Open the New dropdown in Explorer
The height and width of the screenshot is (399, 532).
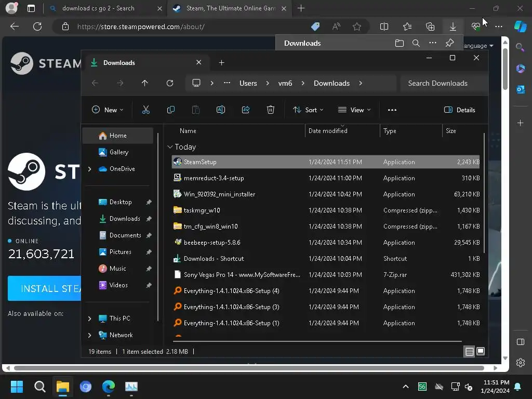pyautogui.click(x=108, y=110)
